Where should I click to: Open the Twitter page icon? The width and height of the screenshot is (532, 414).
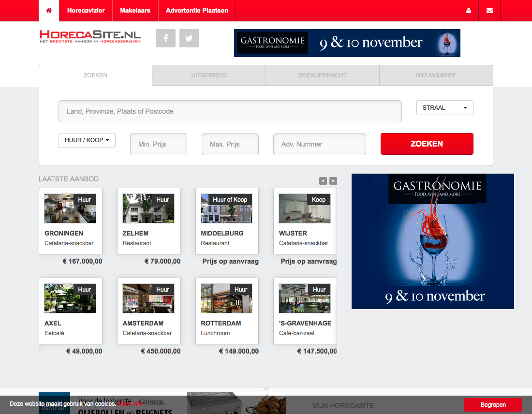189,38
